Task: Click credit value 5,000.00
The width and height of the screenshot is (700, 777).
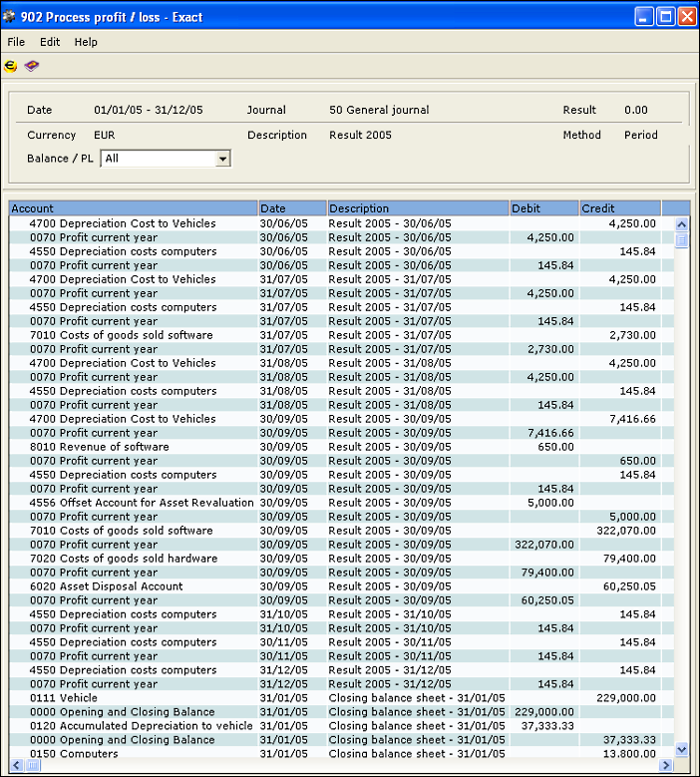Action: click(632, 517)
